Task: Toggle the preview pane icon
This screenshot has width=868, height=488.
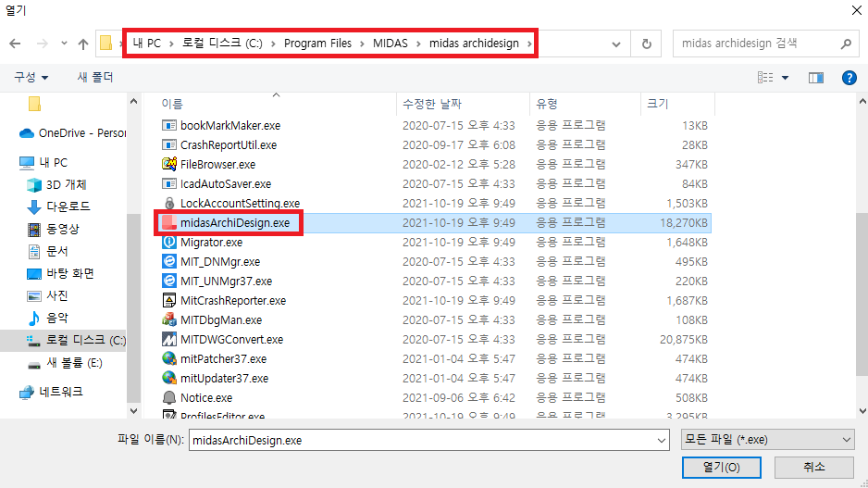Action: [x=816, y=78]
